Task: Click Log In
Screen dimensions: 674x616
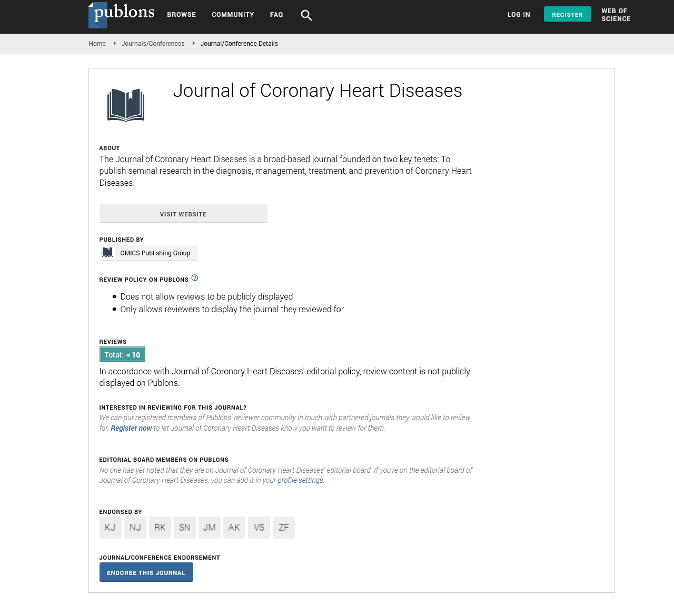Action: click(519, 15)
